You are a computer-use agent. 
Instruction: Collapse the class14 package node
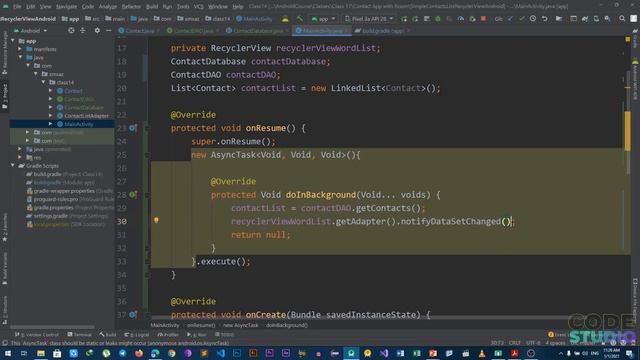tap(44, 82)
